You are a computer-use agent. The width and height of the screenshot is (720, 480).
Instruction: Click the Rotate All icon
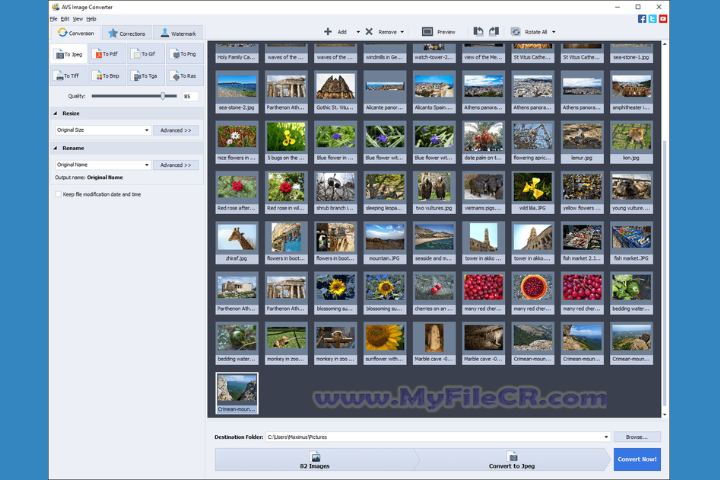tap(516, 32)
